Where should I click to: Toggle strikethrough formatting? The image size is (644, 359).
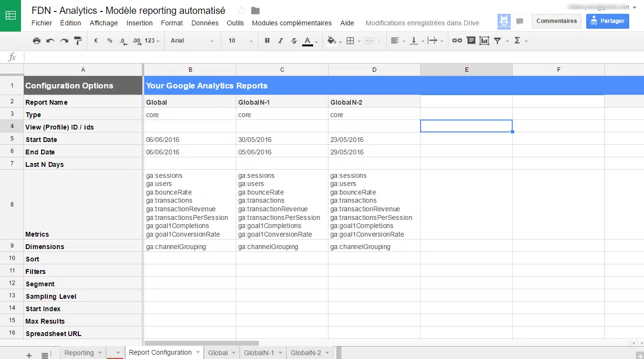[294, 41]
